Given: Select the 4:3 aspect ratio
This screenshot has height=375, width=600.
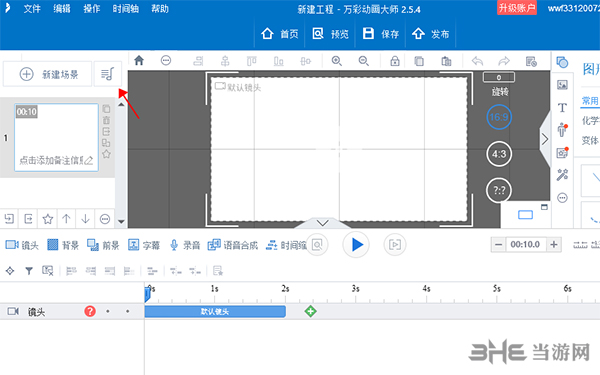Looking at the screenshot, I should [499, 154].
